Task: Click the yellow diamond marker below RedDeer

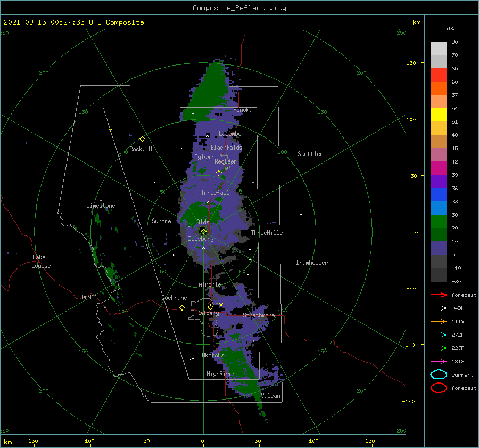Action: coord(219,173)
